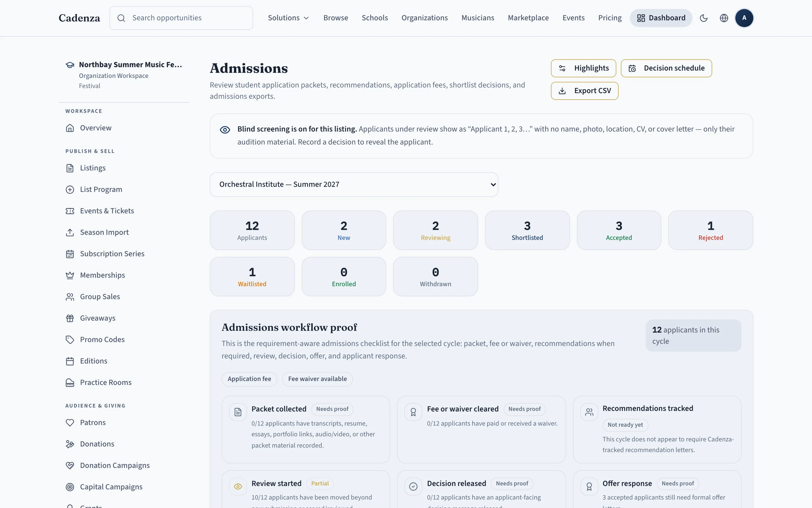Select the Rejected status card
The image size is (812, 508).
(x=711, y=230)
